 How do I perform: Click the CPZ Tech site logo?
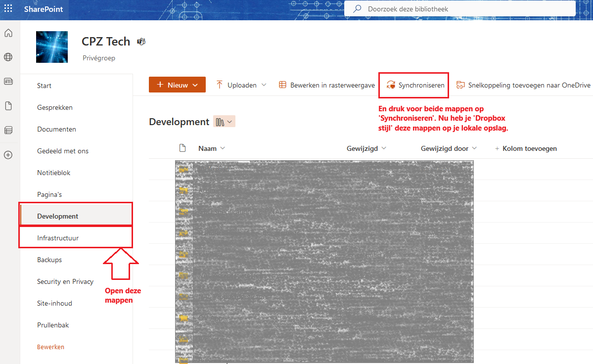[52, 47]
